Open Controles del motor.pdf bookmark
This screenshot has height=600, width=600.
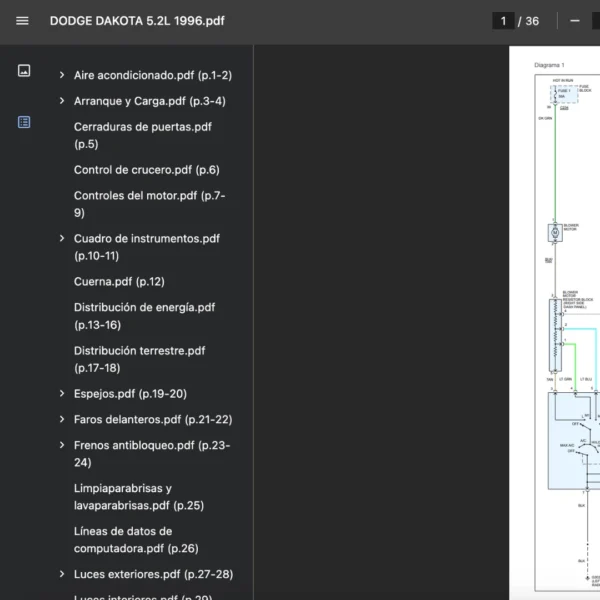149,204
